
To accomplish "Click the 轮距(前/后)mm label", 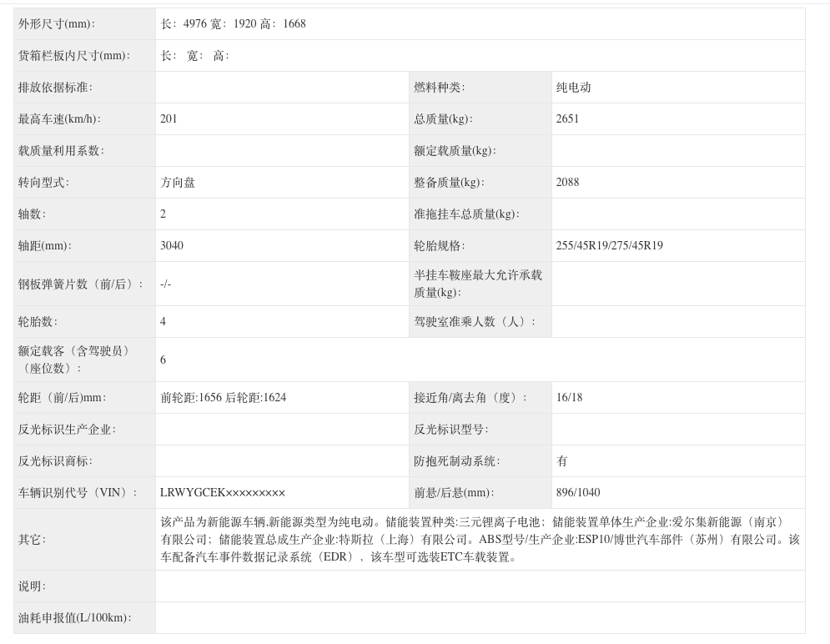I will click(x=62, y=398).
